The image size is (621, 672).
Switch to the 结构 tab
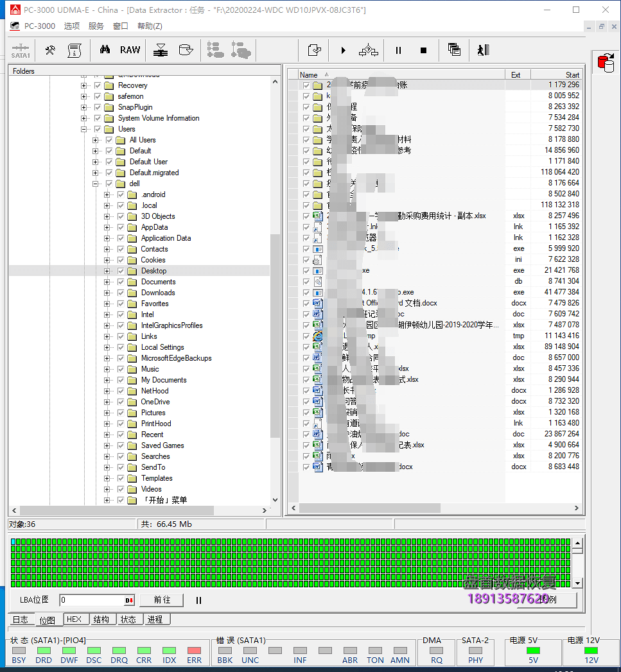pos(101,620)
